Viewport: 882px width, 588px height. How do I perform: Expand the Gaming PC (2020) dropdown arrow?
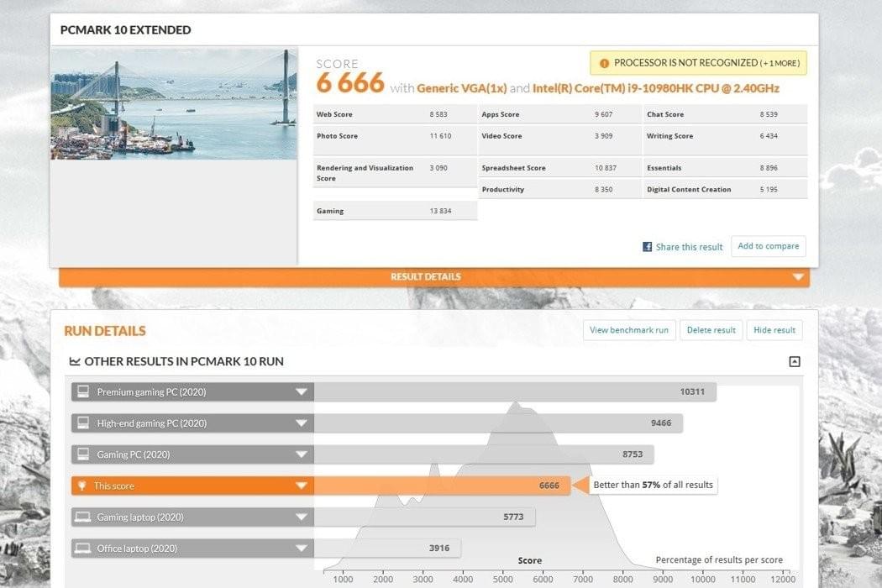tap(302, 454)
